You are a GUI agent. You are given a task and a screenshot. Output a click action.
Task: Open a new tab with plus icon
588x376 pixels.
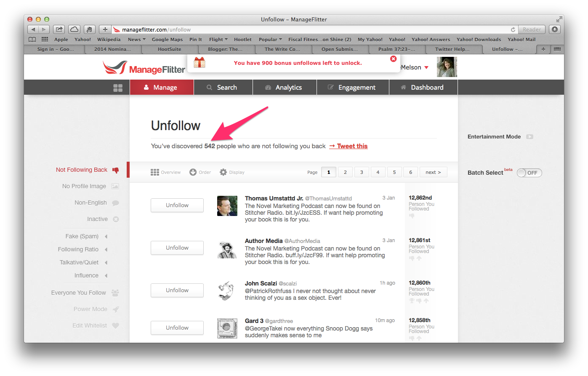pos(543,49)
